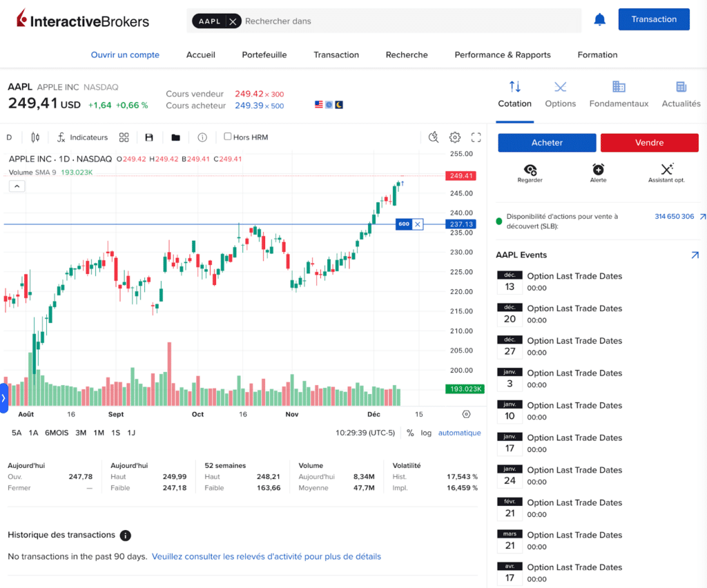Click the US flag market icon
The image size is (707, 588).
[319, 104]
